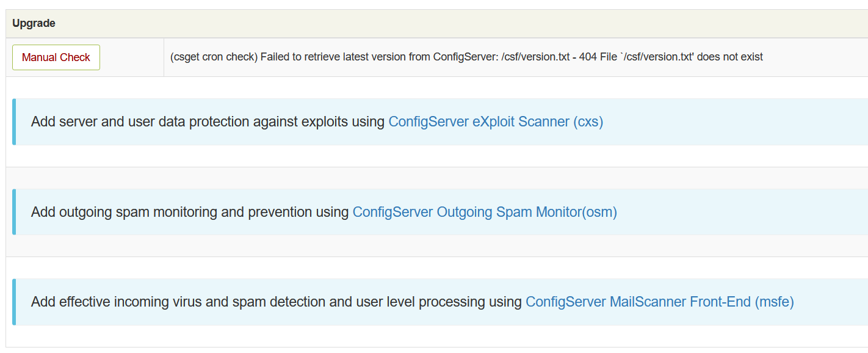Click the blue left border of the msfe notice
868x353 pixels.
click(x=14, y=302)
